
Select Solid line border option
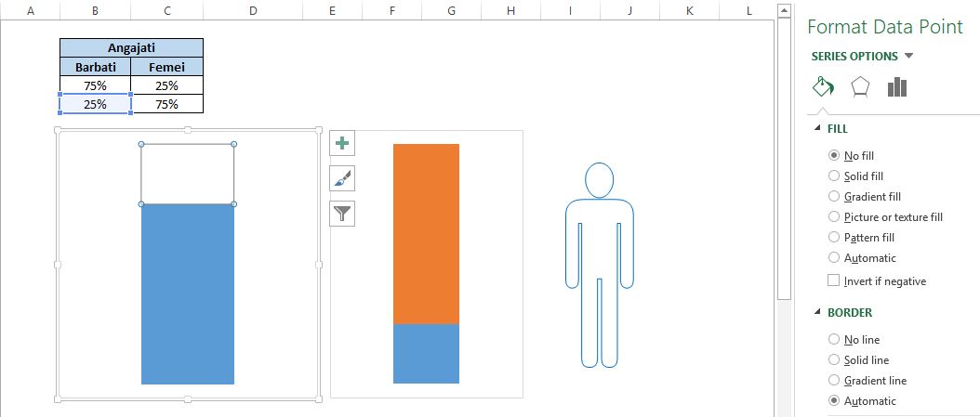(x=834, y=359)
